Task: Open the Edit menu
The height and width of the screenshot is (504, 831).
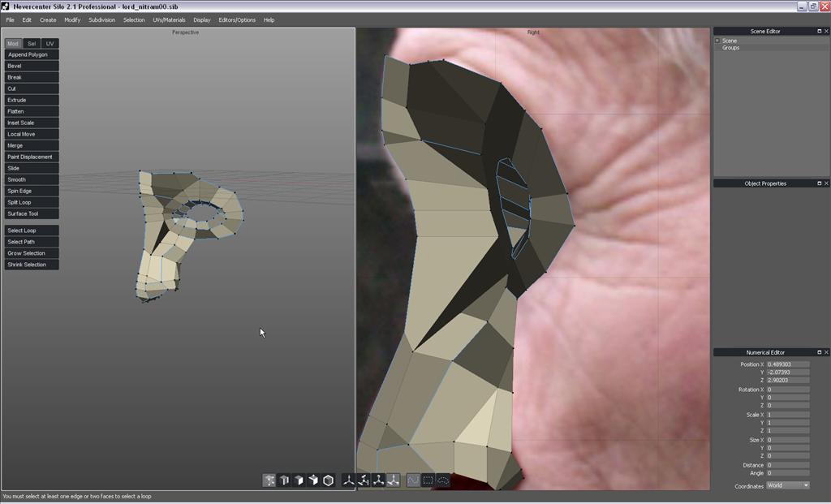Action: [x=27, y=20]
